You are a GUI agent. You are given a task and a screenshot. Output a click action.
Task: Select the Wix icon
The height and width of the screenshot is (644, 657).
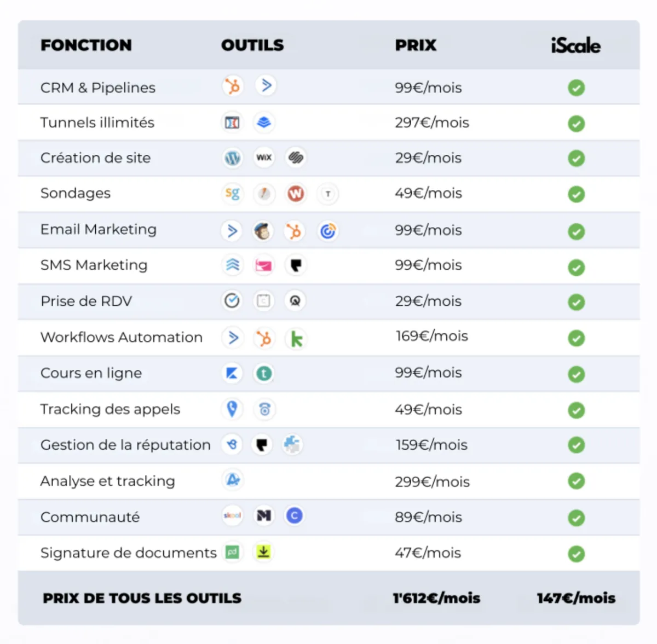pos(264,158)
